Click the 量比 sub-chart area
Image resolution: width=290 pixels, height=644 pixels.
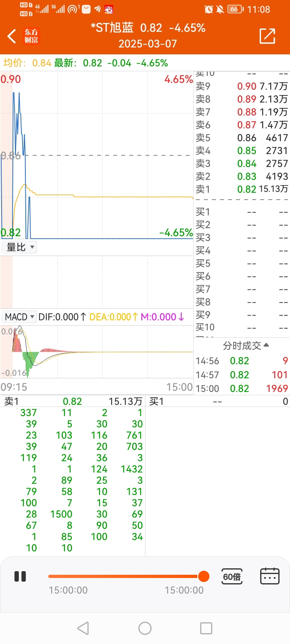[x=97, y=282]
